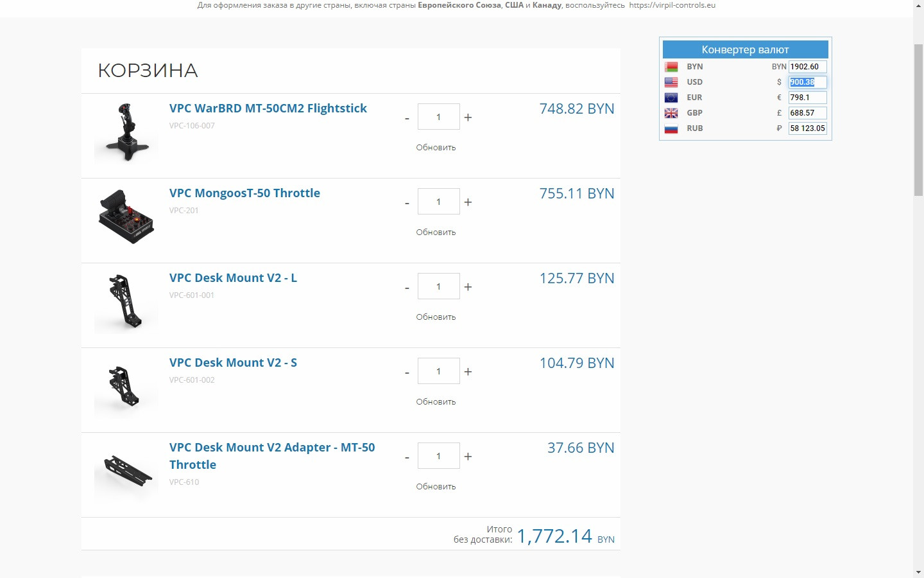Click the 125.77 BYN price

click(577, 278)
